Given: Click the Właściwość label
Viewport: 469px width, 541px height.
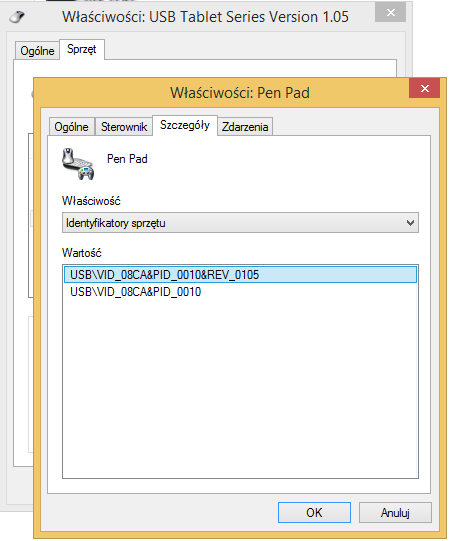Looking at the screenshot, I should [x=91, y=200].
